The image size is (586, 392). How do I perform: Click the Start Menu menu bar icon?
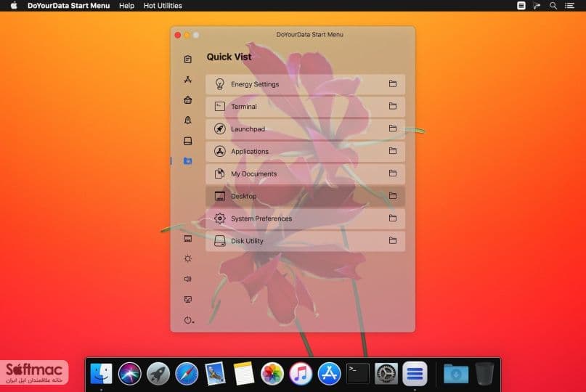pyautogui.click(x=521, y=6)
